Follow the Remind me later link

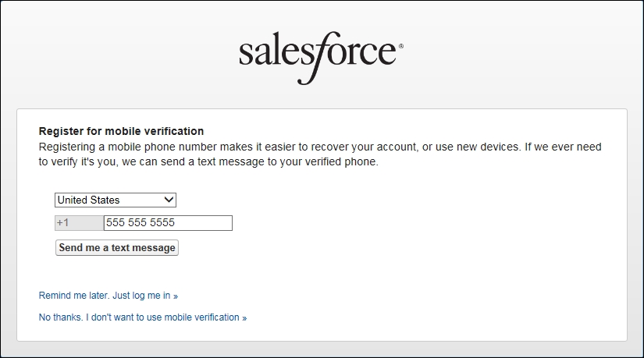coord(108,296)
